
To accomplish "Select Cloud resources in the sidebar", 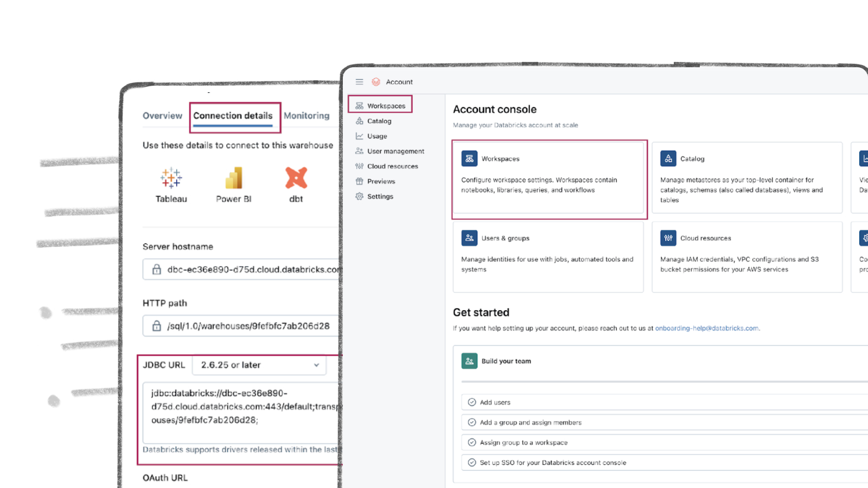I will pyautogui.click(x=392, y=166).
